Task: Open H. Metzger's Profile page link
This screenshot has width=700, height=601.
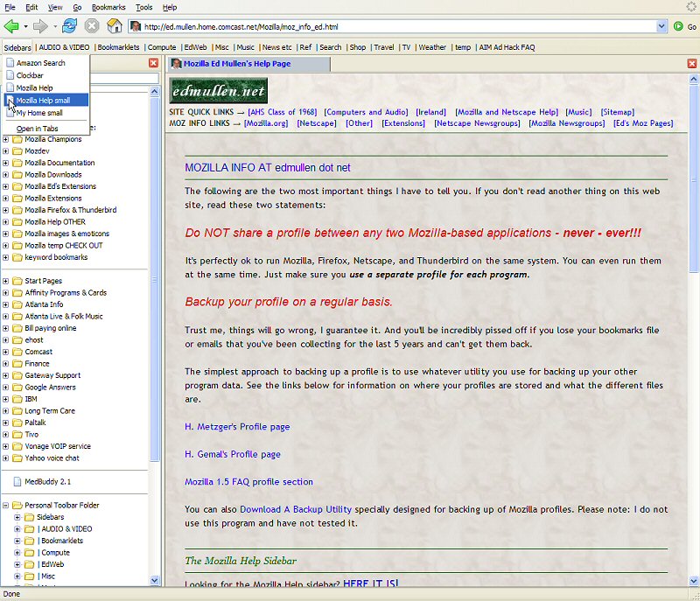Action: tap(237, 427)
